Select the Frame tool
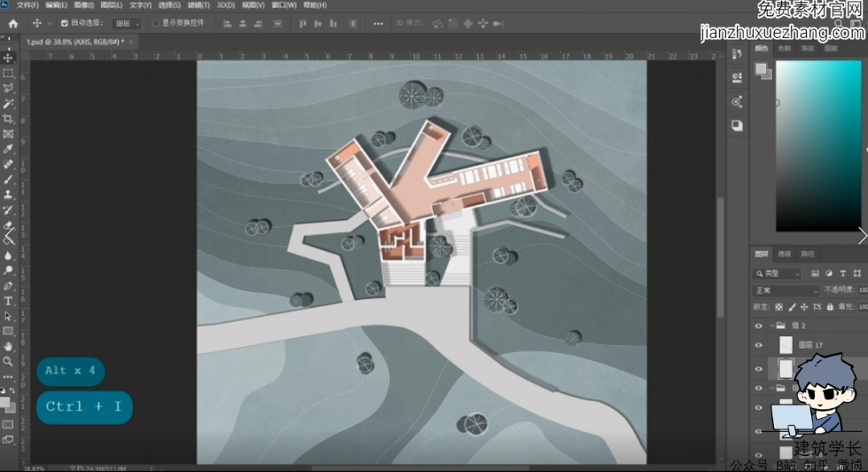868x472 pixels. click(x=8, y=134)
